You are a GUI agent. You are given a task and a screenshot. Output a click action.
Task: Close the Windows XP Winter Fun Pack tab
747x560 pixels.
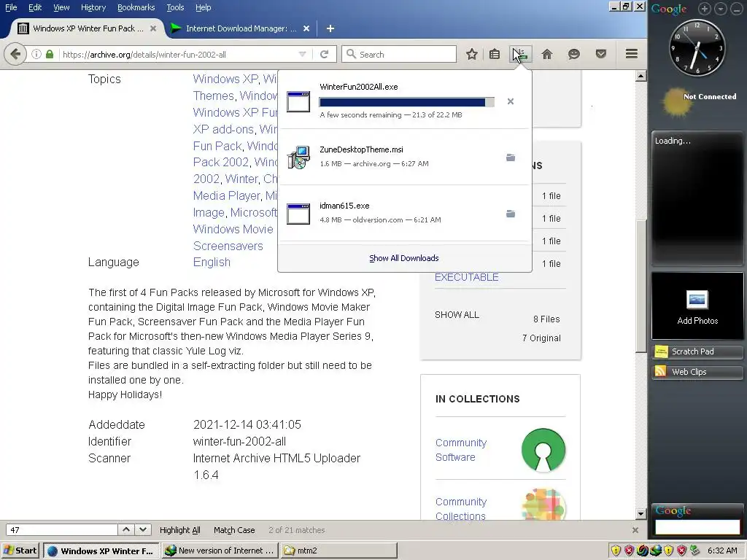(153, 28)
